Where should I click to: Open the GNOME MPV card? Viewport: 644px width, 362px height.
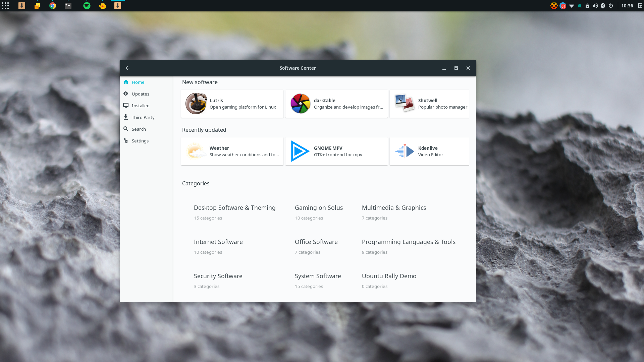[x=336, y=151]
